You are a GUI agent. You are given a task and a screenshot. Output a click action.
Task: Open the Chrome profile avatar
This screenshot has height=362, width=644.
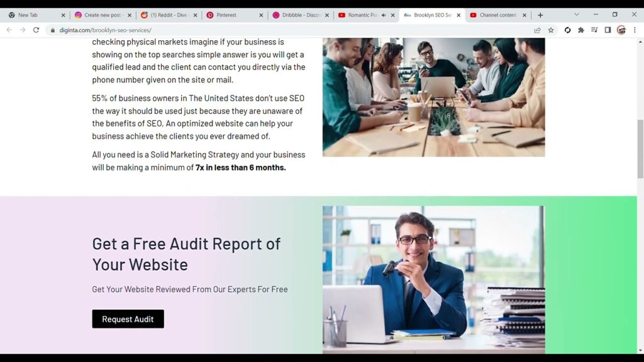(x=621, y=30)
